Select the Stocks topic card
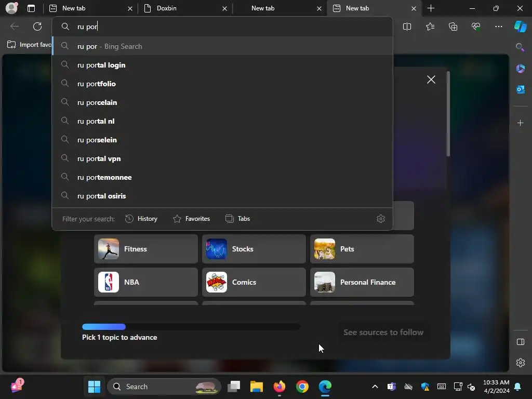The height and width of the screenshot is (399, 532). click(x=254, y=249)
